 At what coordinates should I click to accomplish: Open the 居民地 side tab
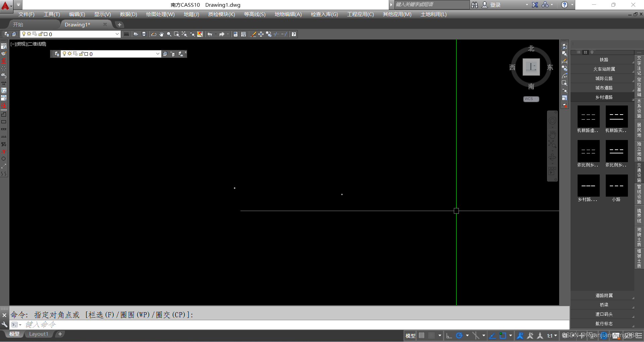coord(639,130)
